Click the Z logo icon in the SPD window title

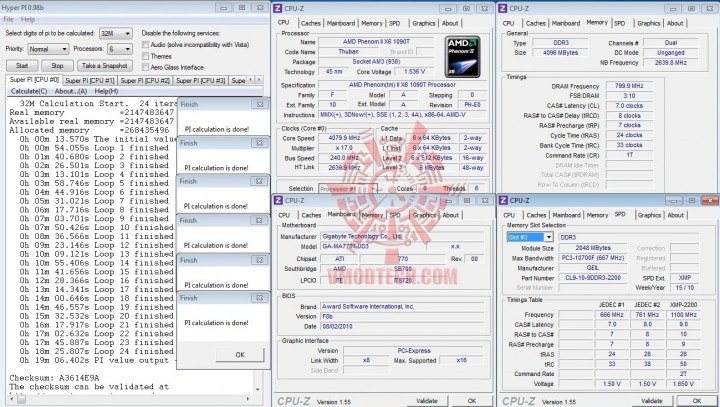[x=503, y=200]
